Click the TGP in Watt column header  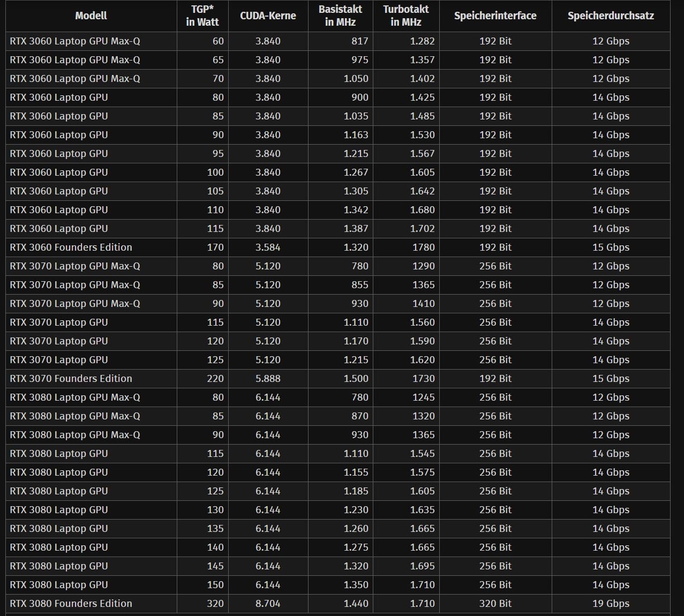pyautogui.click(x=202, y=16)
